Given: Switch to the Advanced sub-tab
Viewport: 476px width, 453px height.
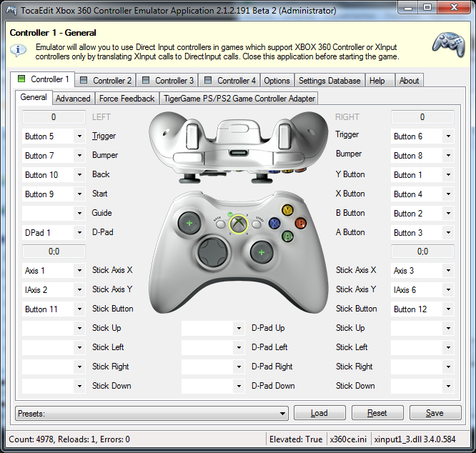Looking at the screenshot, I should 73,99.
